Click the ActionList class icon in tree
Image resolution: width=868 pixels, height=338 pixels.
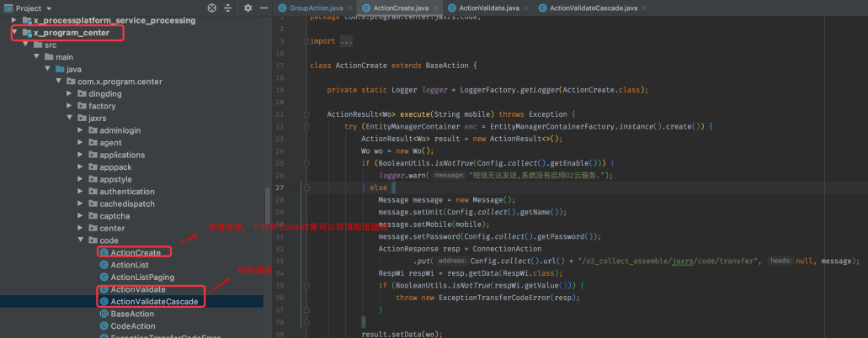pyautogui.click(x=104, y=265)
